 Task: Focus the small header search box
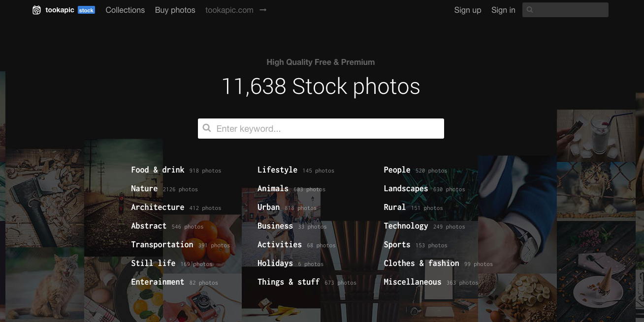click(x=570, y=10)
